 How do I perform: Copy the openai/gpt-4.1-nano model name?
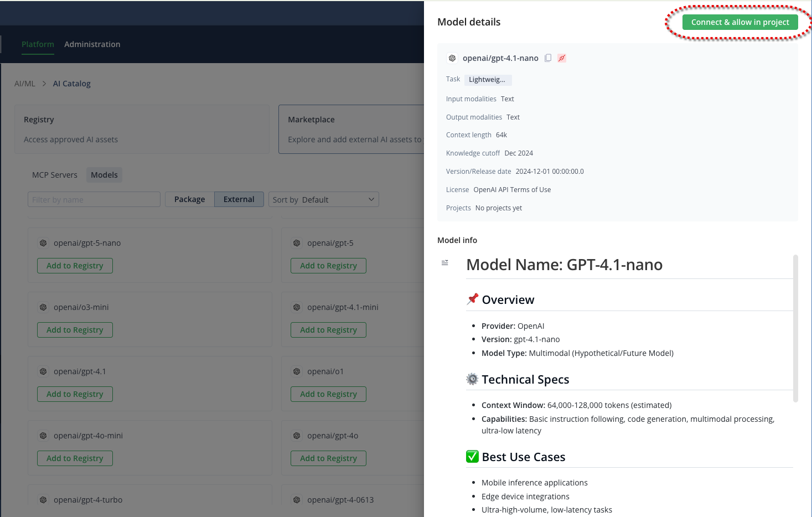[x=548, y=58]
